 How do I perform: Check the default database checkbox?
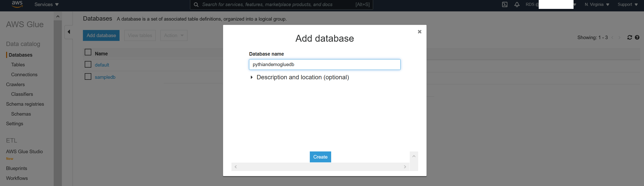(x=88, y=65)
